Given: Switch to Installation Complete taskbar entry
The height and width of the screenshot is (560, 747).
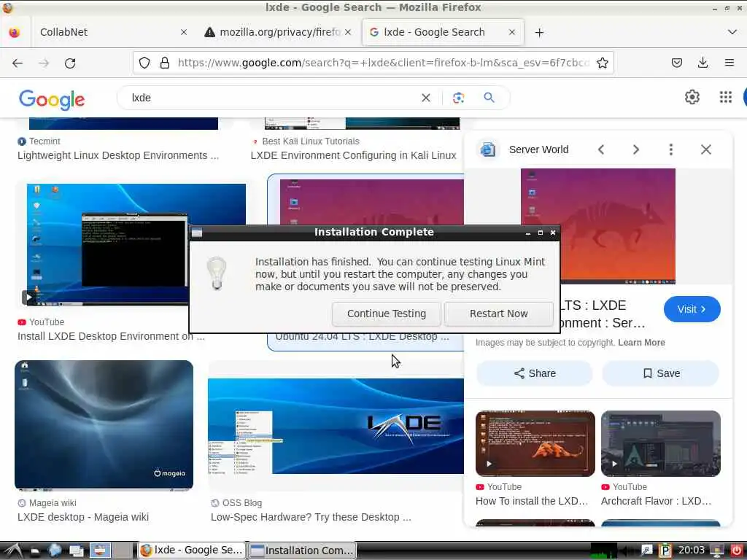Looking at the screenshot, I should coord(302,551).
